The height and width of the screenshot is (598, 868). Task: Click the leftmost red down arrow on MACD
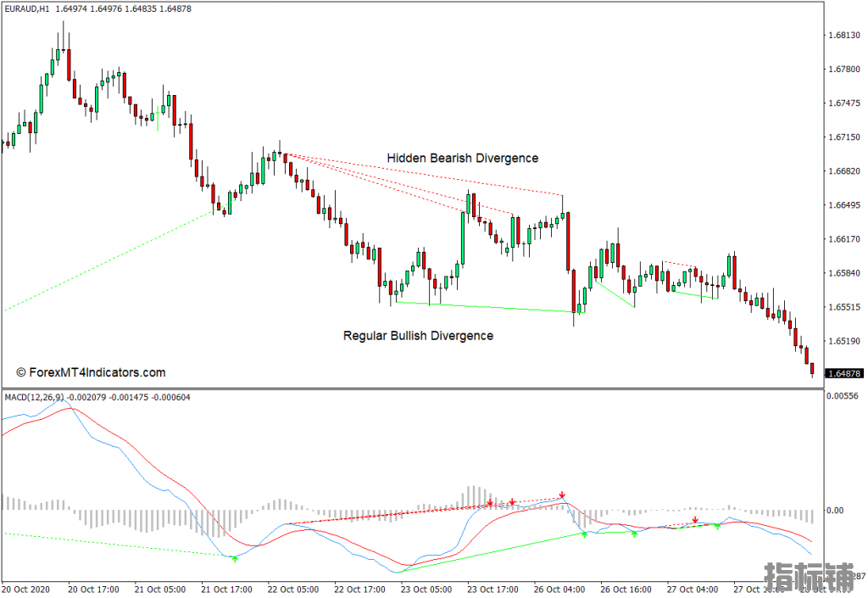coord(490,502)
